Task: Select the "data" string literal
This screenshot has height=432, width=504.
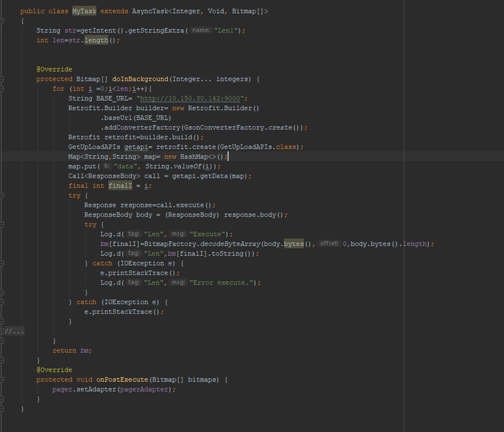Action: click(126, 166)
